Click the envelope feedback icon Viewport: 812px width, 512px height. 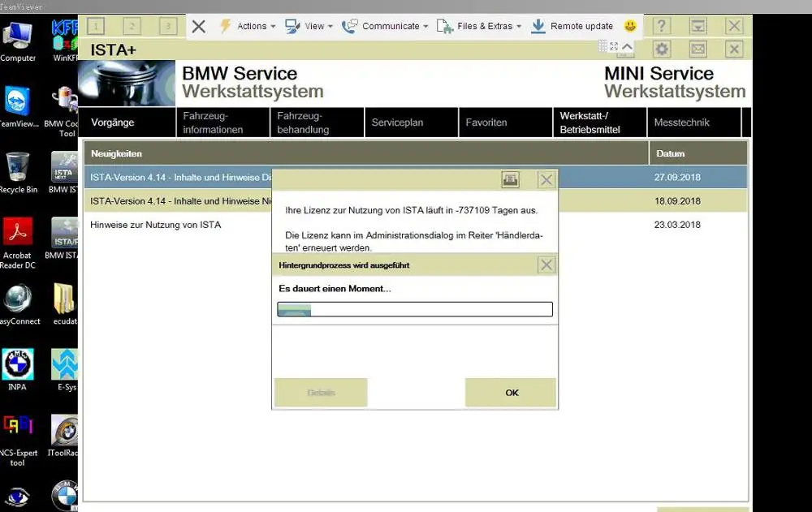[x=698, y=49]
